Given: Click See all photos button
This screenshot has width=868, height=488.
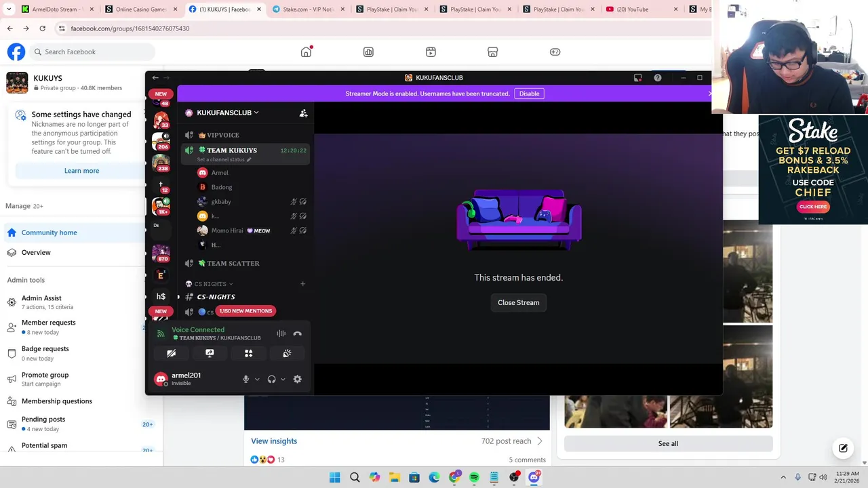Looking at the screenshot, I should point(668,443).
